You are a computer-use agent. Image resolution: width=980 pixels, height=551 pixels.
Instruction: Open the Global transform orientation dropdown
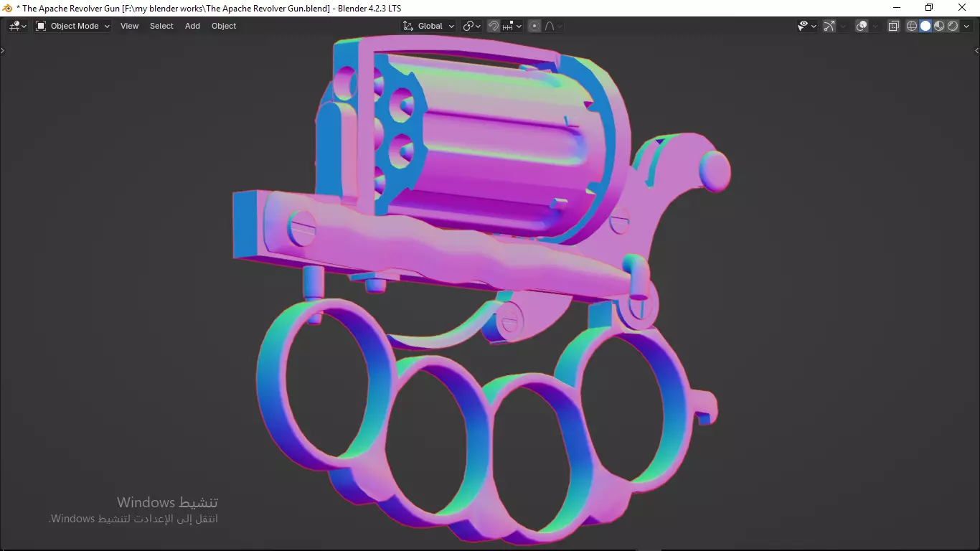point(429,26)
